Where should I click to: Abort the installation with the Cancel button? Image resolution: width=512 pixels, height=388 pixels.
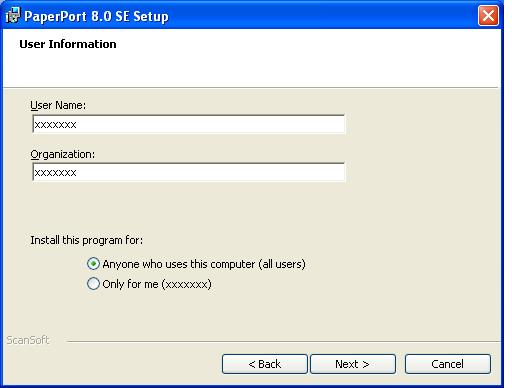click(x=448, y=364)
